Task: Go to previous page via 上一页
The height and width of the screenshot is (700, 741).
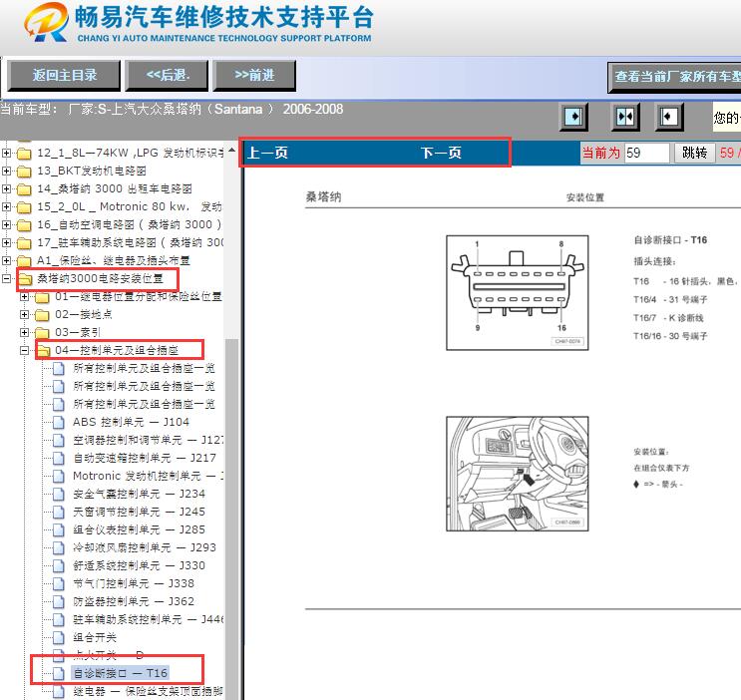Action: click(x=268, y=153)
